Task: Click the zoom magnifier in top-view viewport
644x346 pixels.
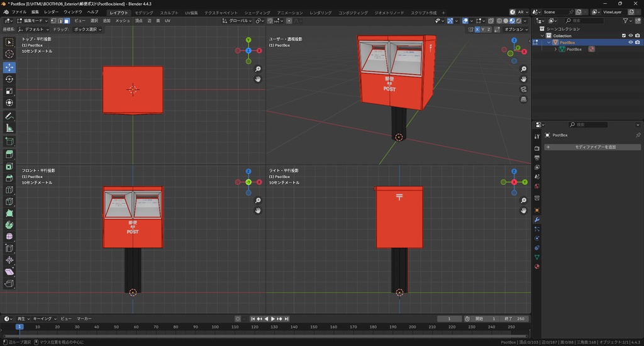Action: (258, 69)
